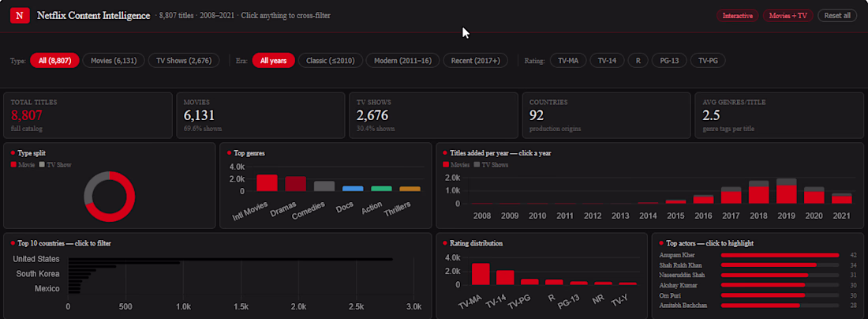Screen dimensions: 868x319
Task: Click the gray TV Show donut segment
Action: click(90, 188)
